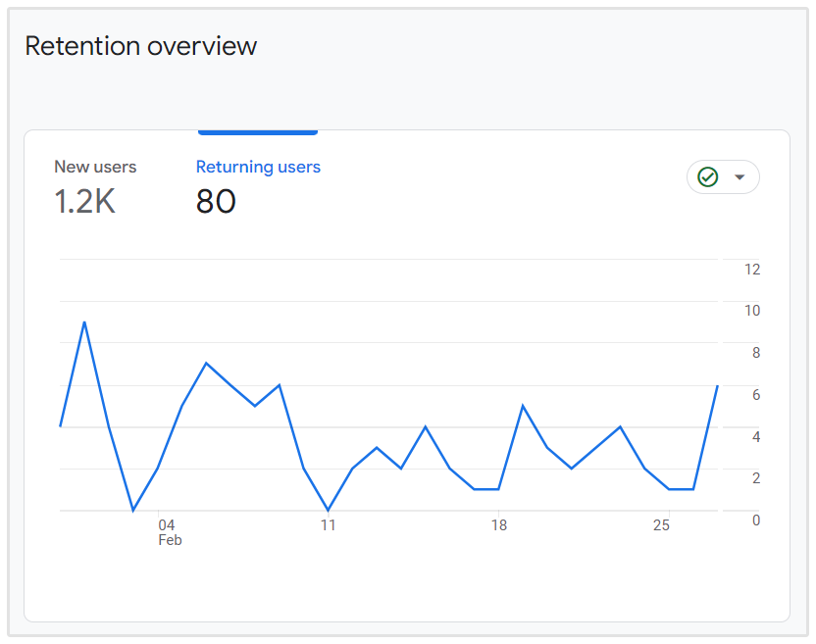
Task: Click the 6 value on the y-axis
Action: click(x=756, y=395)
